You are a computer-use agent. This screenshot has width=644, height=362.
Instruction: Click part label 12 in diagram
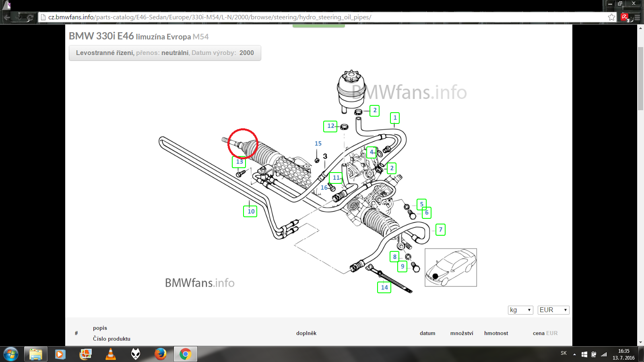tap(330, 126)
